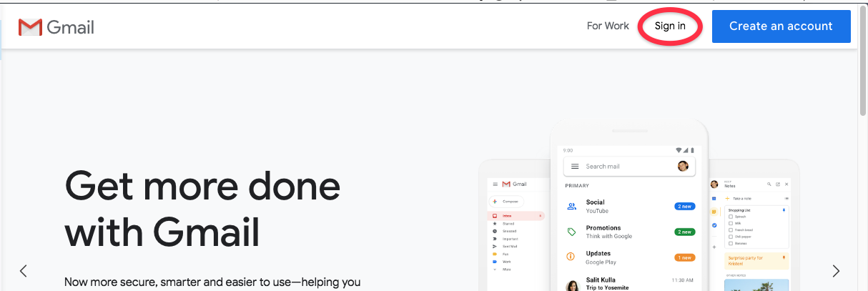
Task: Click the Gmail logo in the header
Action: tap(56, 27)
